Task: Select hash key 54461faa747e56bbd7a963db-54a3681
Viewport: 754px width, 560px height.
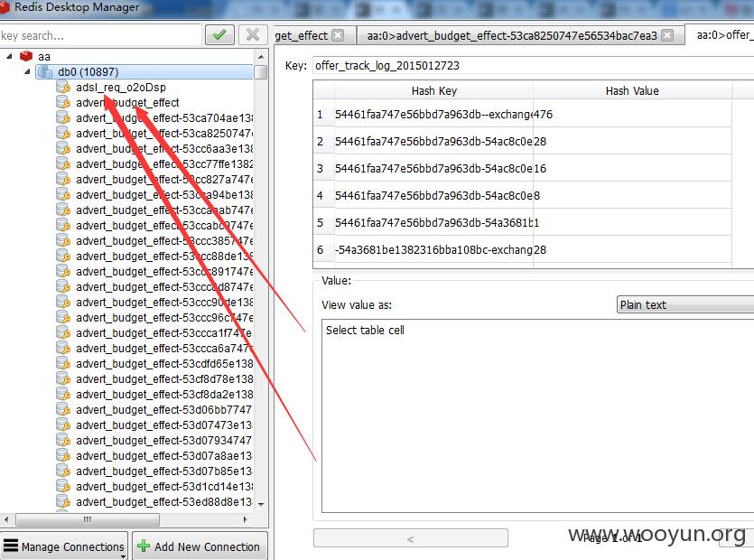Action: pyautogui.click(x=433, y=222)
